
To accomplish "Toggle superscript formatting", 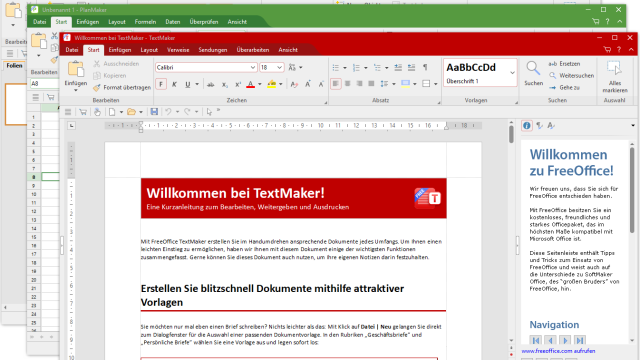I will (x=238, y=84).
